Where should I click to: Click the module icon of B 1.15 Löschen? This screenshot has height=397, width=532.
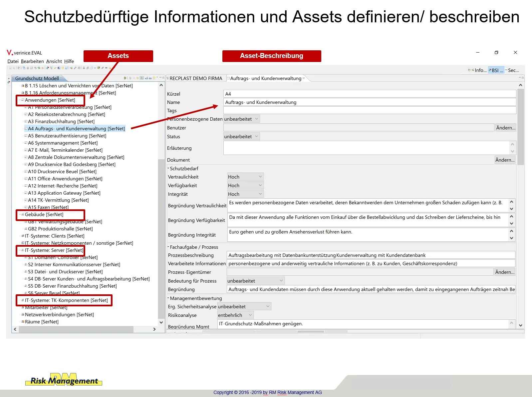click(x=23, y=86)
